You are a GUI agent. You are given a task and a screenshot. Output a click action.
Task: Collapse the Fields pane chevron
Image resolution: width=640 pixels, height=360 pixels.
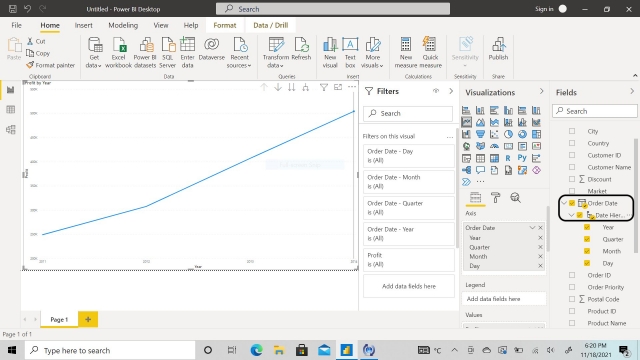tap(632, 91)
